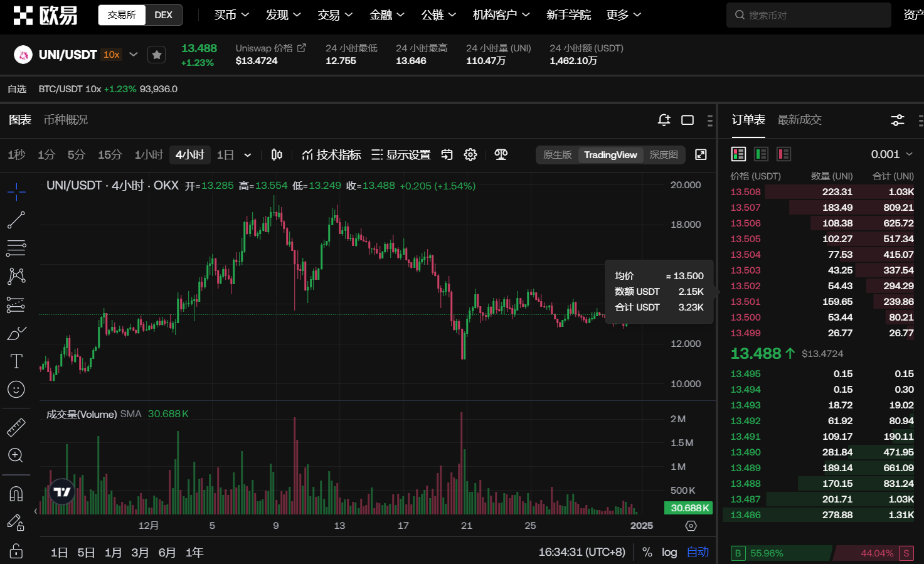Switch to DEX mode
Viewport: 924px width, 564px height.
163,15
